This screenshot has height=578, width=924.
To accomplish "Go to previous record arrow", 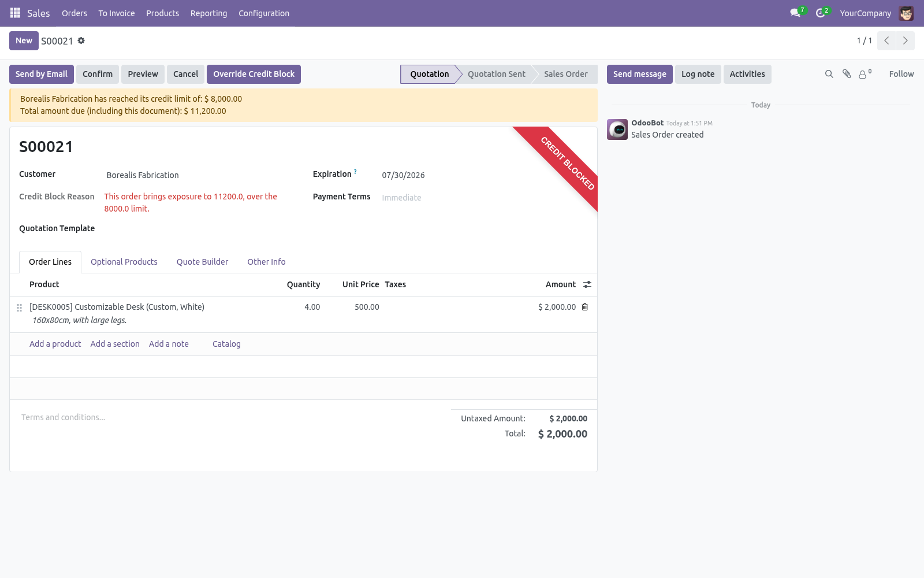I will point(886,40).
